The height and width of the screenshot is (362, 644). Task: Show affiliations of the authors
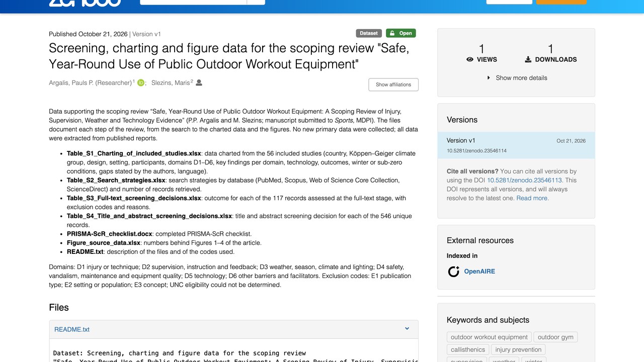393,84
